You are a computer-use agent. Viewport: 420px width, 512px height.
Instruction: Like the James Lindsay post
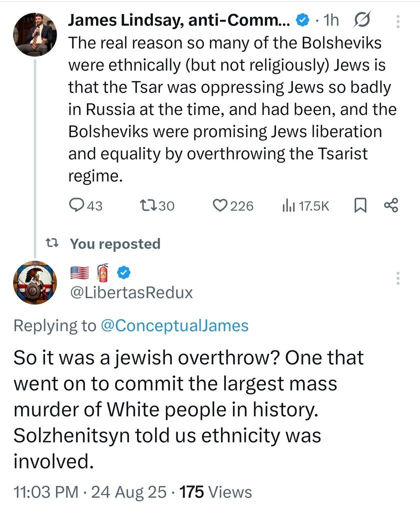click(233, 205)
